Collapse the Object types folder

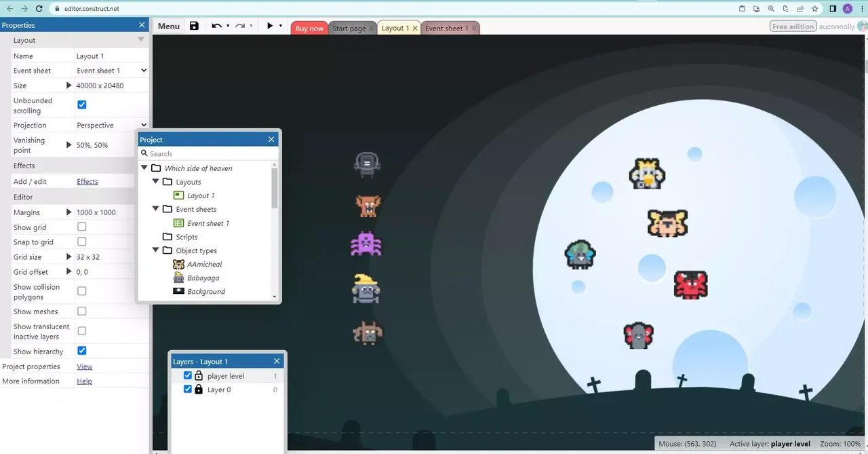pos(155,250)
